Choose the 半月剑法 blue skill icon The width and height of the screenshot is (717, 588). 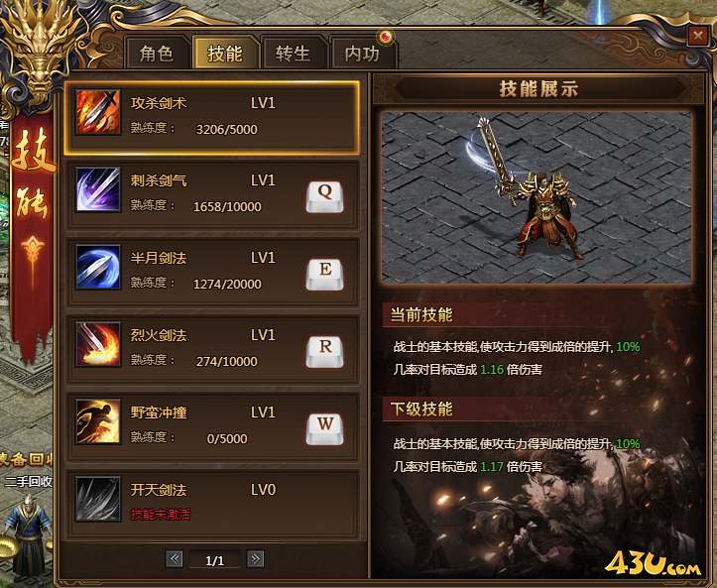pyautogui.click(x=98, y=267)
